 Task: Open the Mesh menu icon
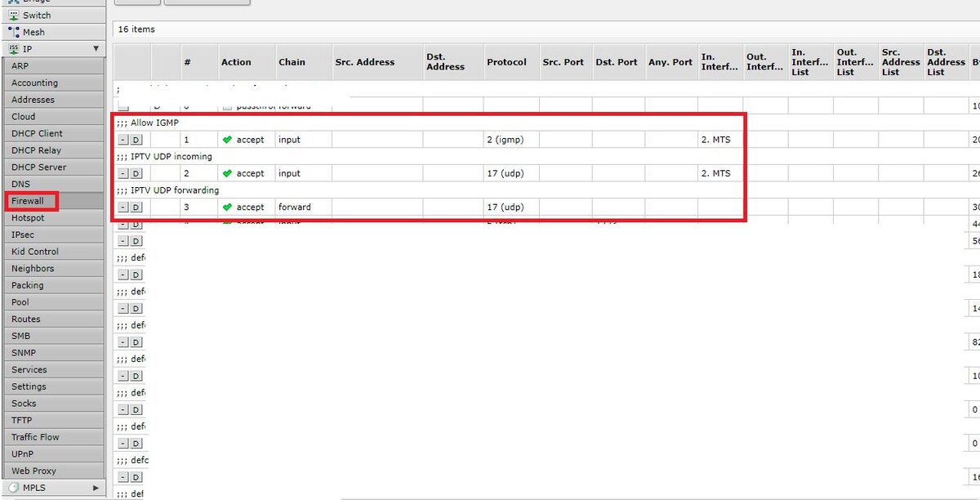[x=14, y=32]
